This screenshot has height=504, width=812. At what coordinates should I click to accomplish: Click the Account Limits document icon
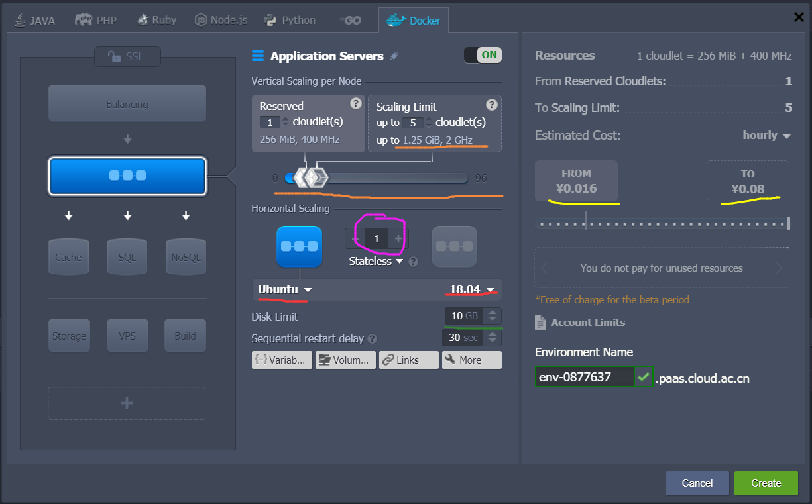tap(540, 323)
